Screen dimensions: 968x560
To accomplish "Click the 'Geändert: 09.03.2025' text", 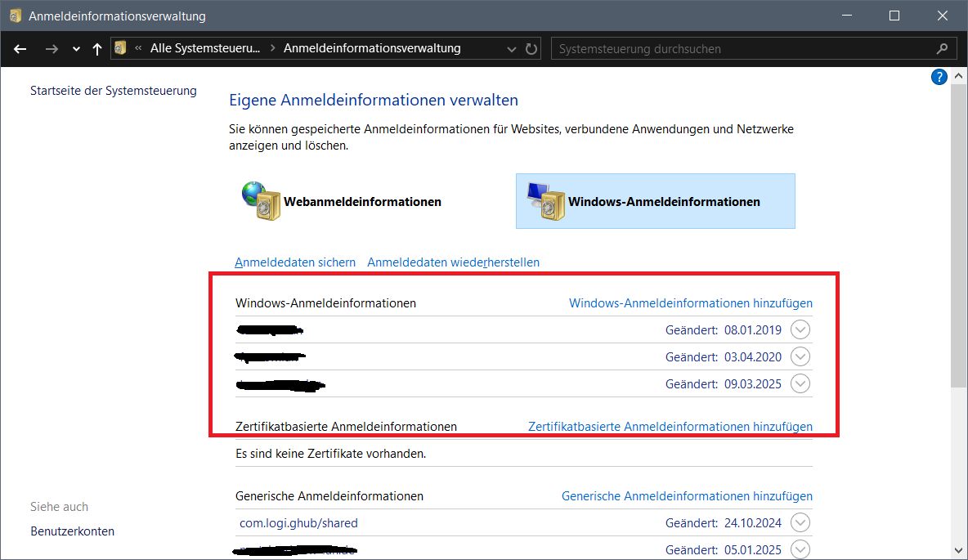I will [x=724, y=384].
